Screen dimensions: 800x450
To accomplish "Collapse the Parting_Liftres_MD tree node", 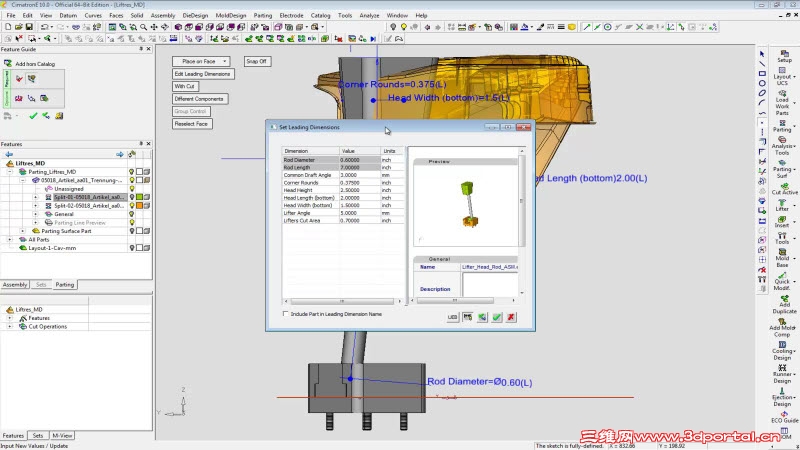I will tap(10, 172).
